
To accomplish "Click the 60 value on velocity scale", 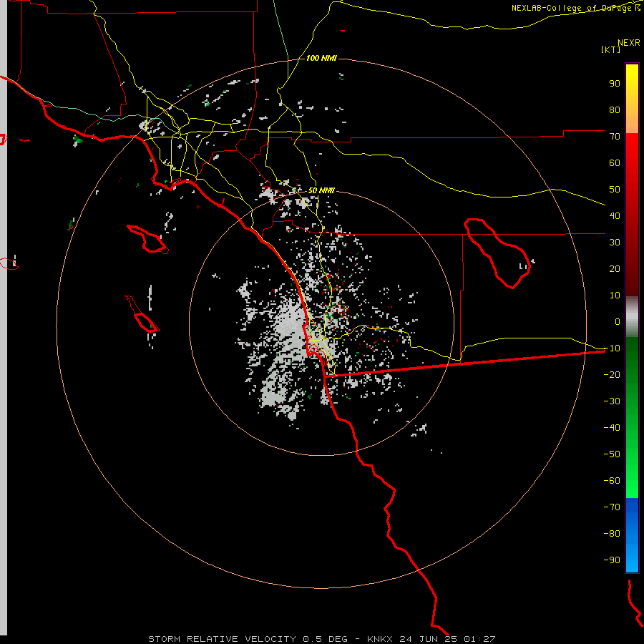I will 615,163.
